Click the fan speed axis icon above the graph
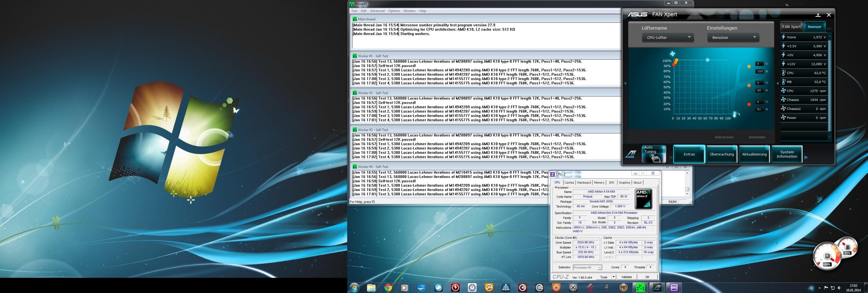This screenshot has width=868, height=293. pos(672,54)
